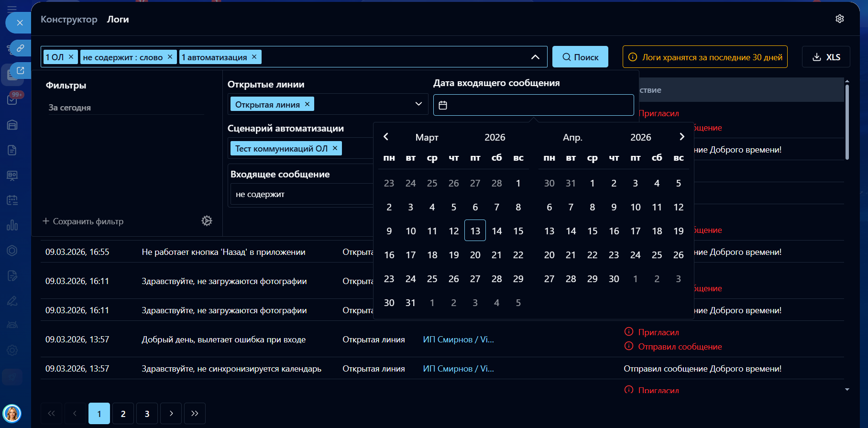This screenshot has height=428, width=868.
Task: Remove 'Тест коммуникаций ОЛ' scenario tag
Action: click(x=335, y=148)
